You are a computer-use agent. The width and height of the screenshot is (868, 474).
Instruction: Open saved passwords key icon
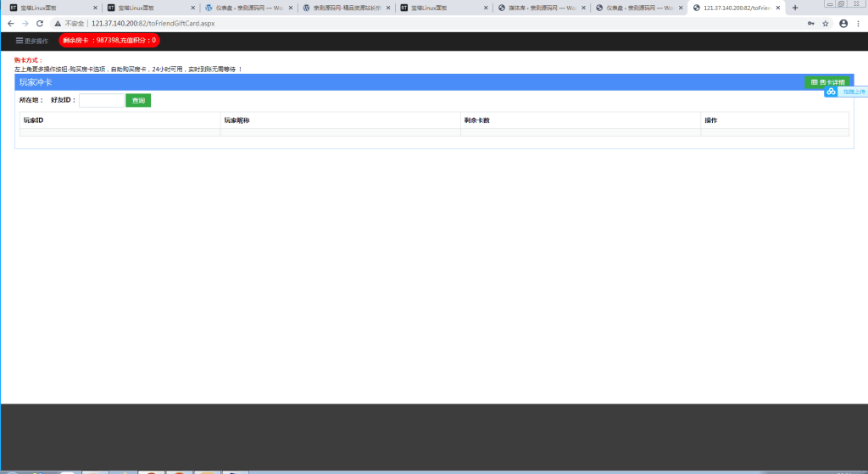[x=810, y=23]
